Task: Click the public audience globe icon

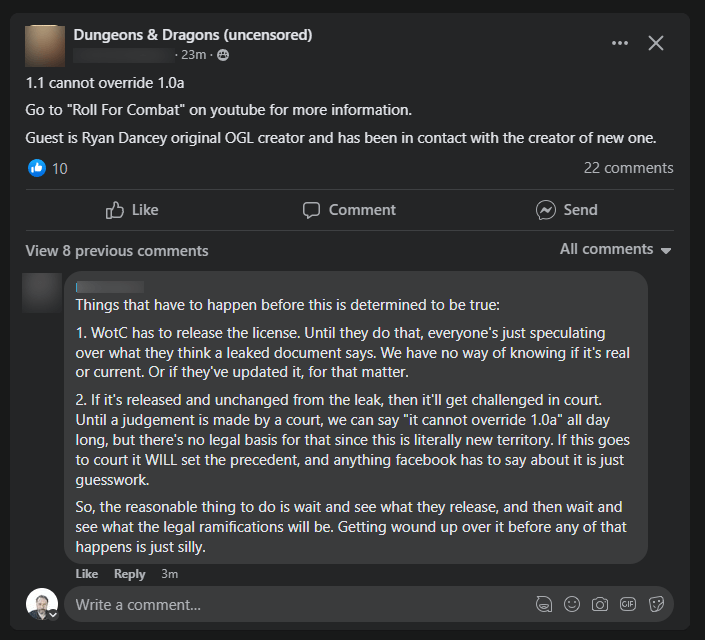Action: coord(223,55)
